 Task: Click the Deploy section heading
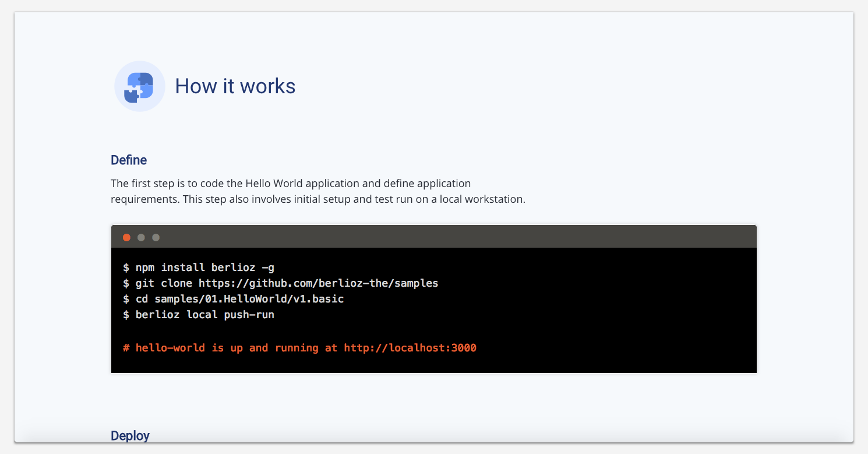(130, 435)
